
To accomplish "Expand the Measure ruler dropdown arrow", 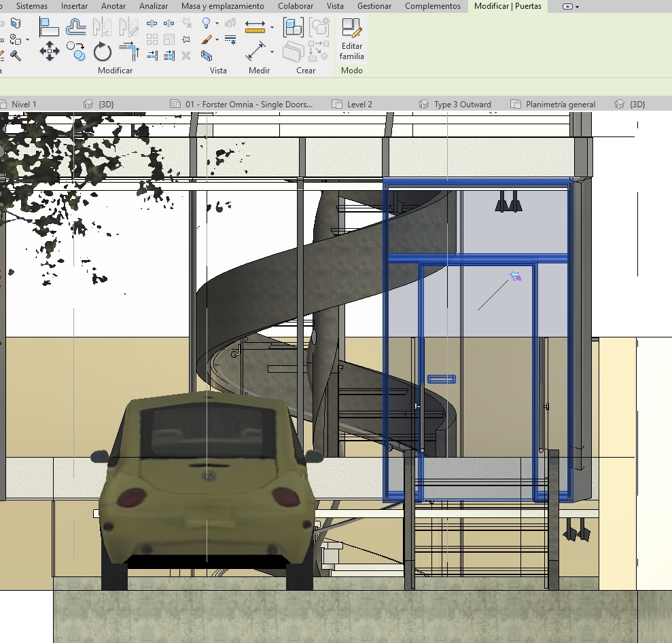I will 272,28.
